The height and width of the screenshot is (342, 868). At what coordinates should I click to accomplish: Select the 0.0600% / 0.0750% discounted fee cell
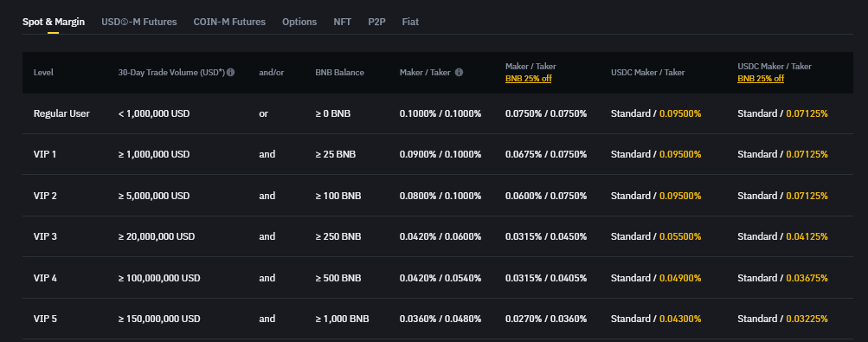(546, 196)
